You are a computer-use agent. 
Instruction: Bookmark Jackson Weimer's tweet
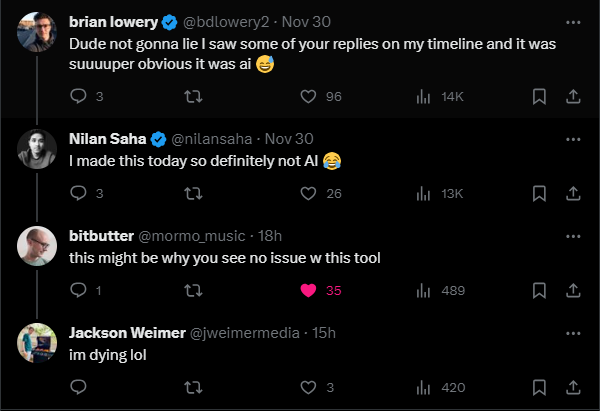pos(539,387)
